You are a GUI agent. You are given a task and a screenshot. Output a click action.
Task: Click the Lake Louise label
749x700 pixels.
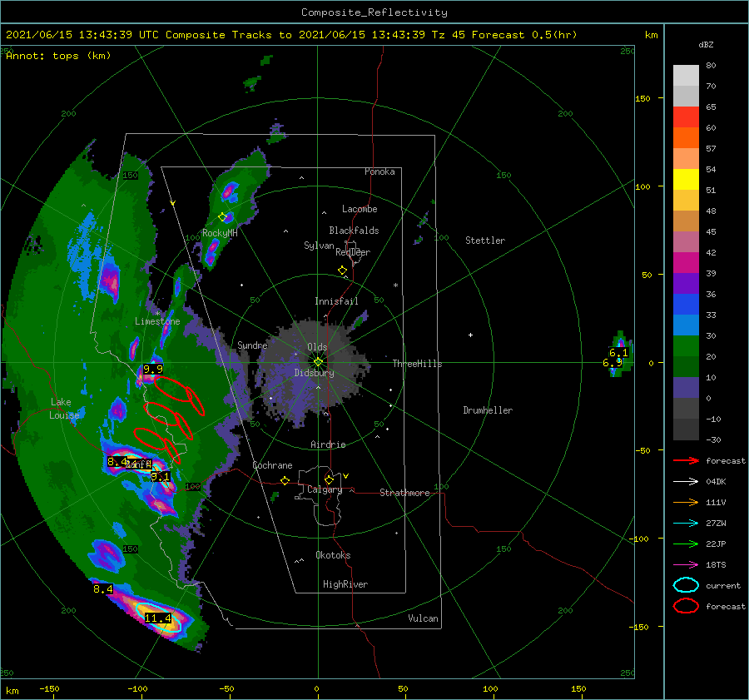(x=64, y=409)
